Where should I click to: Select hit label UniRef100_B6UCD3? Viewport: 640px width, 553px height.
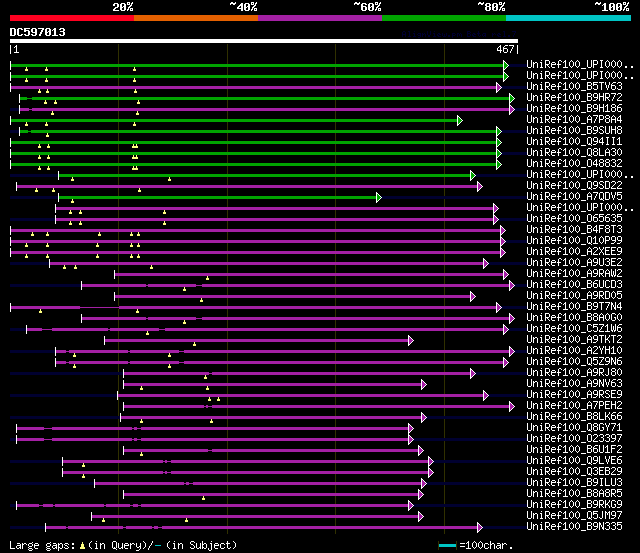574,285
